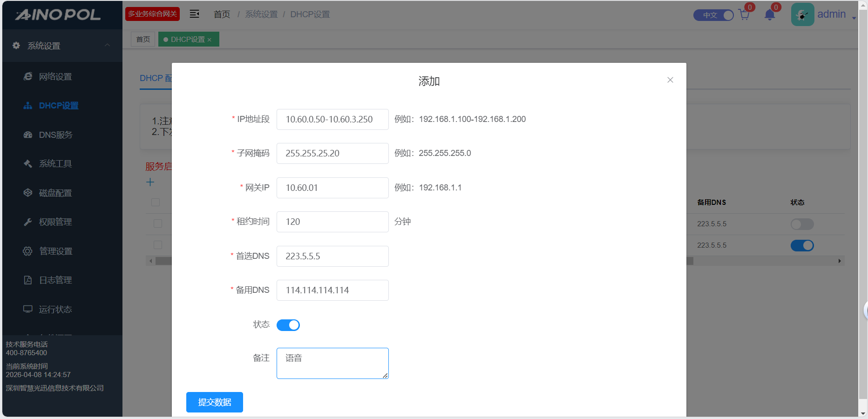Viewport: 868px width, 419px height.
Task: Toggle the 中文 language switch
Action: click(x=713, y=15)
